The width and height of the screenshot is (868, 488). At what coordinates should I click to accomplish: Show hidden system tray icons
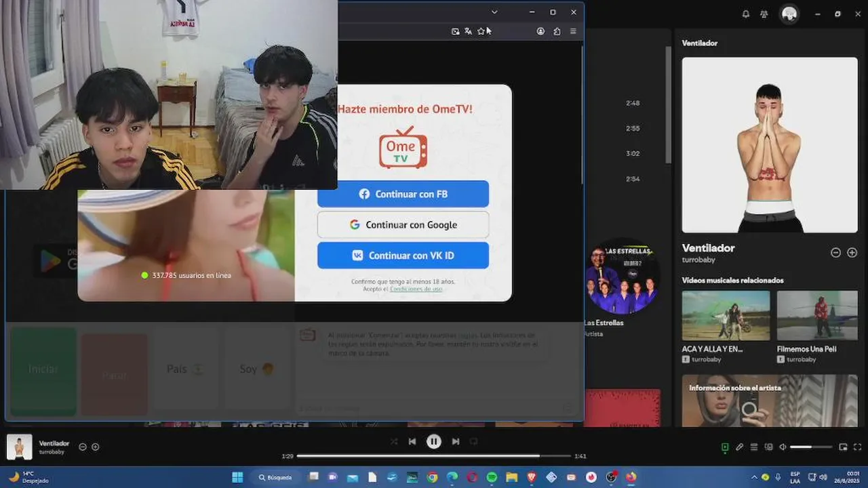point(754,477)
